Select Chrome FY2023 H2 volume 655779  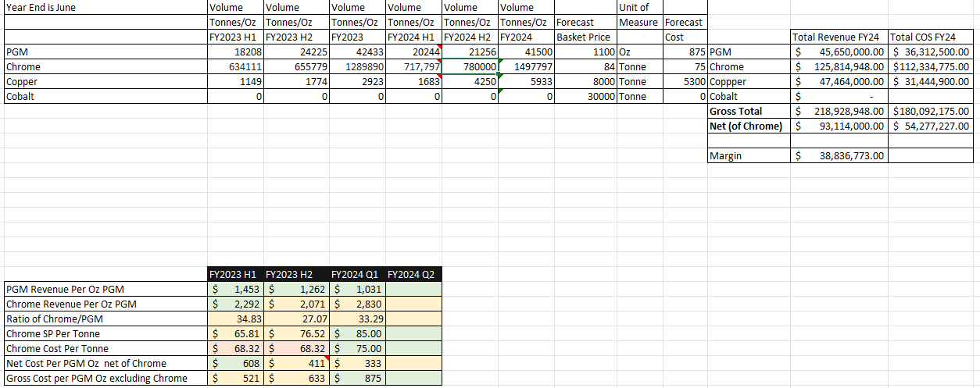(296, 67)
